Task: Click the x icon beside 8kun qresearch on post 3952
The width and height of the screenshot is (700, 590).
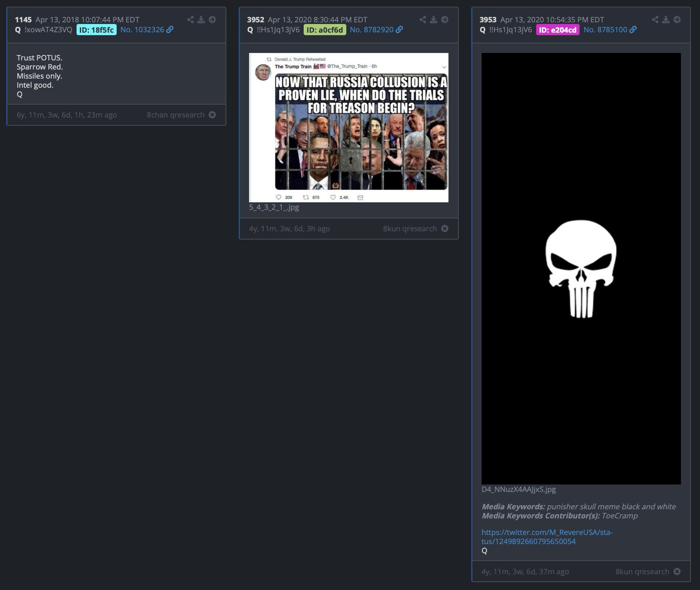Action: [x=445, y=228]
